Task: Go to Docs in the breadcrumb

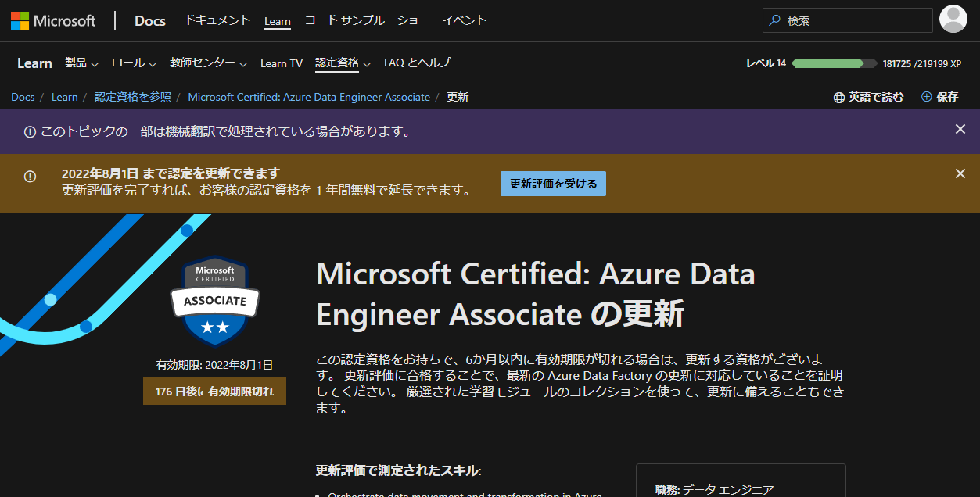Action: coord(23,97)
